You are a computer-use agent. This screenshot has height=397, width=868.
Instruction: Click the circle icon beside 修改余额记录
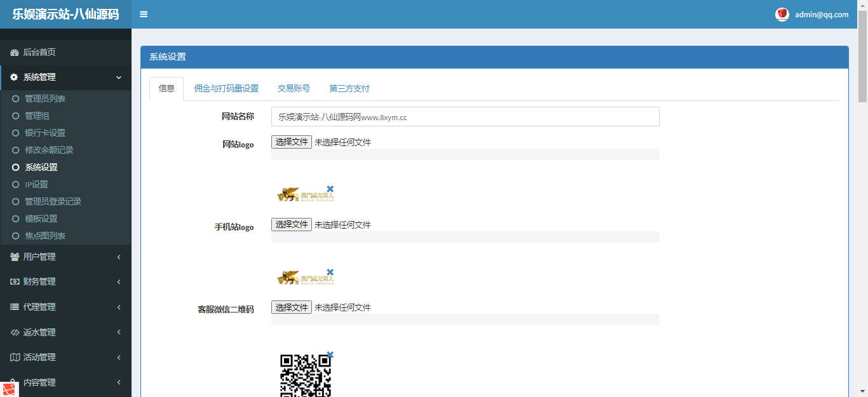[16, 150]
